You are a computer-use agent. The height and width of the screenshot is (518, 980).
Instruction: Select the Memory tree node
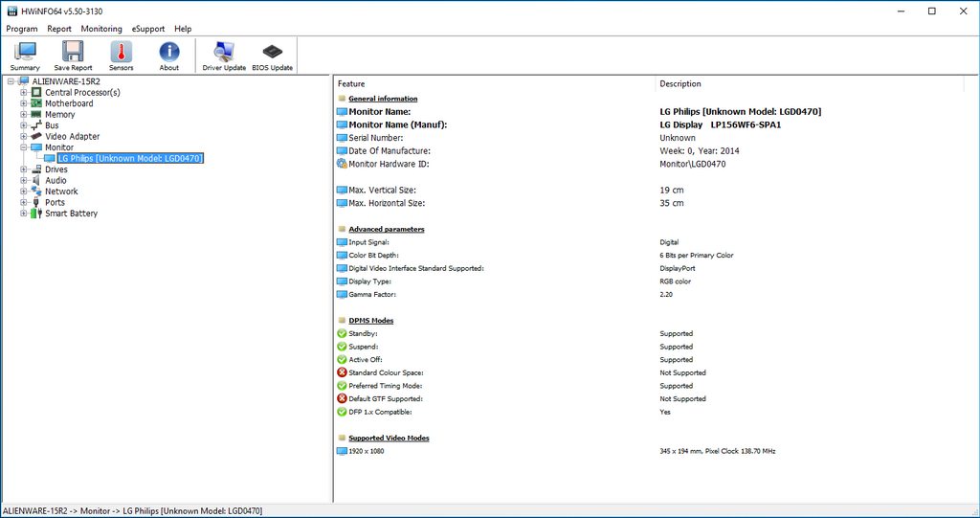(x=60, y=115)
